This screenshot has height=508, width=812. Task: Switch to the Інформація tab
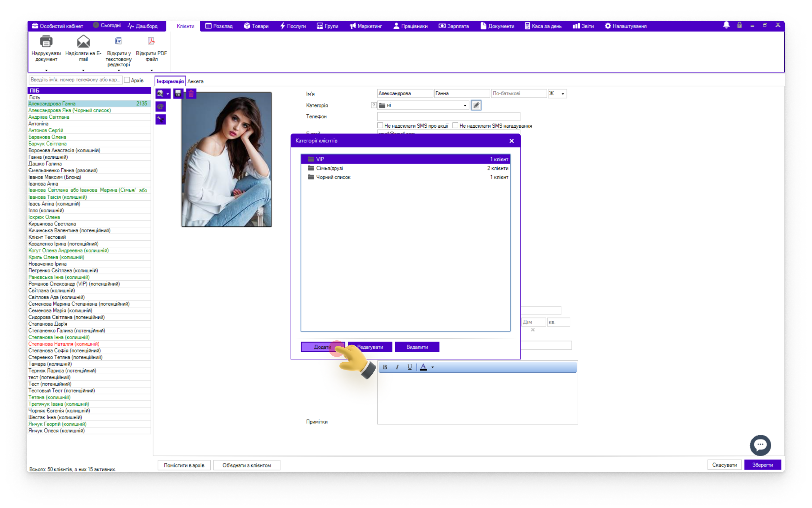170,81
